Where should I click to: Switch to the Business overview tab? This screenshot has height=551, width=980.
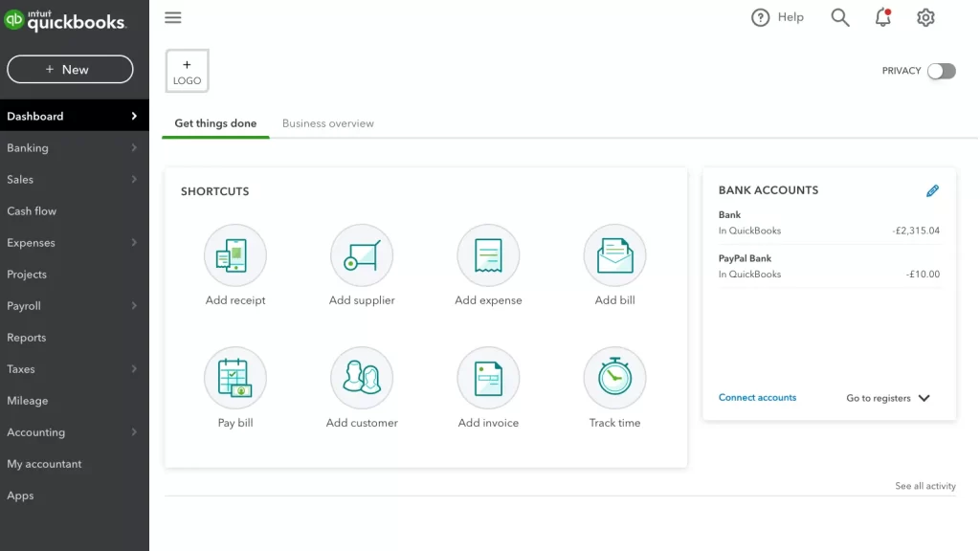tap(328, 123)
